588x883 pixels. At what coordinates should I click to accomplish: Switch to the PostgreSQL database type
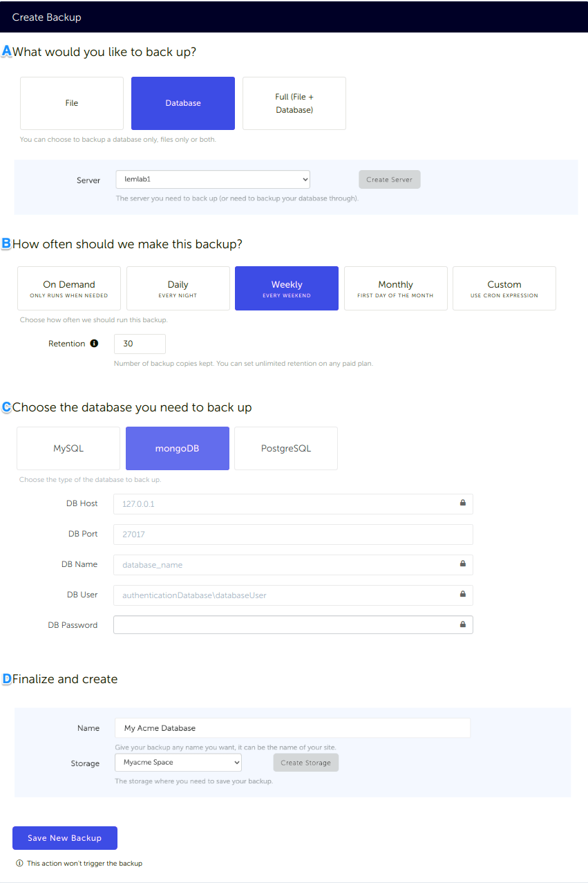pos(285,448)
